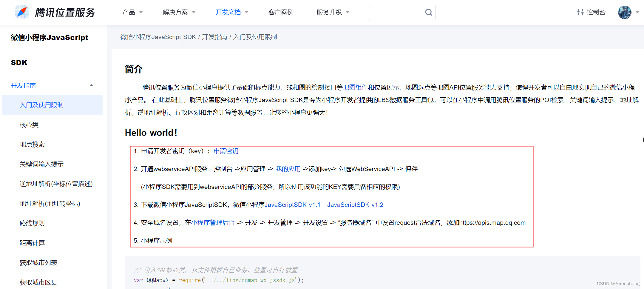This screenshot has height=289, width=644.
Task: Click the 申请密钥 link in step 1
Action: point(226,151)
